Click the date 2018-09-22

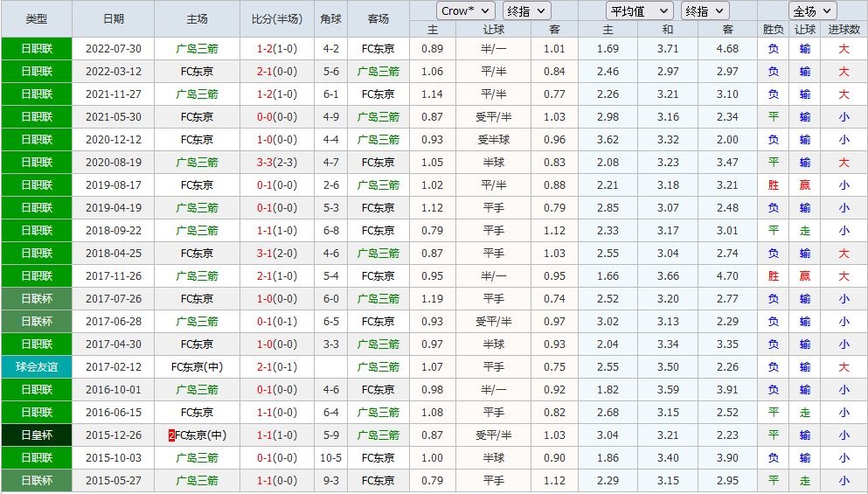click(114, 230)
